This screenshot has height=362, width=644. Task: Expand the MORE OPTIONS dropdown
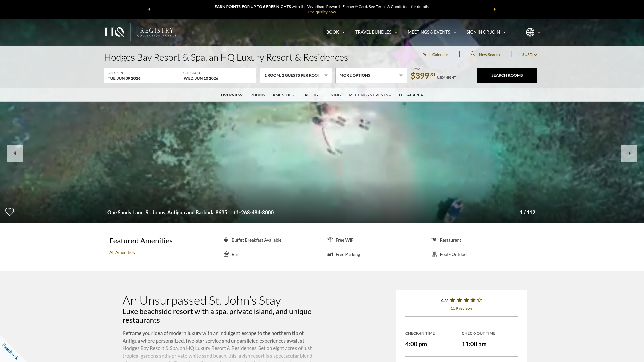click(x=371, y=75)
